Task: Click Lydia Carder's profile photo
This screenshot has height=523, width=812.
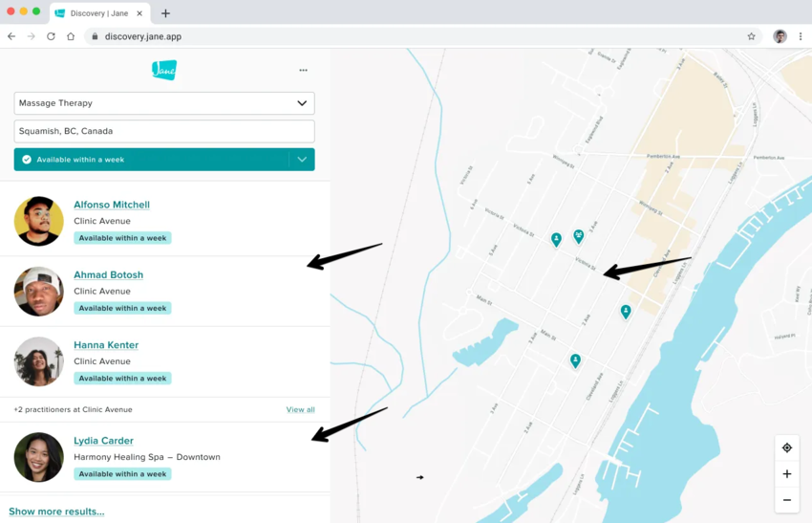Action: 39,457
